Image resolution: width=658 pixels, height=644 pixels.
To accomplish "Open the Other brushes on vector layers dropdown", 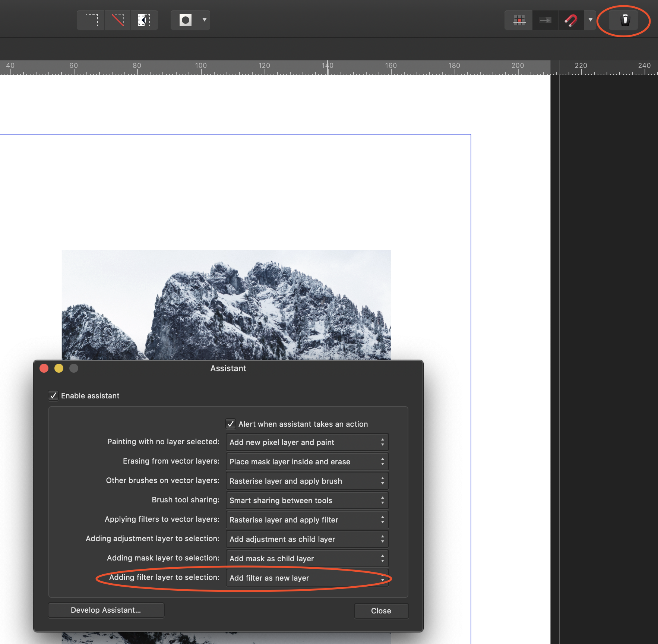I will coord(307,481).
